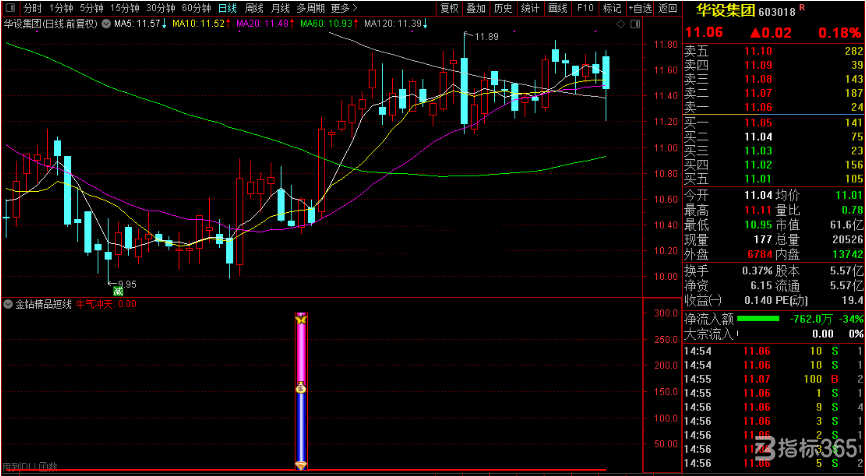Click the R margin-trading badge beside 603018
The width and height of the screenshot is (866, 476).
(801, 8)
